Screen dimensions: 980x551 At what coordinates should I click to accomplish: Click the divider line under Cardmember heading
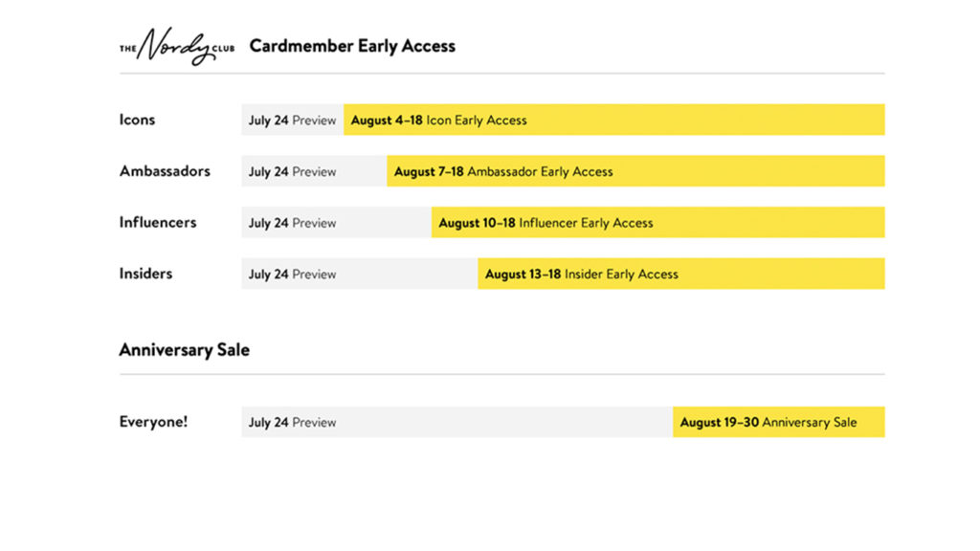click(x=501, y=74)
